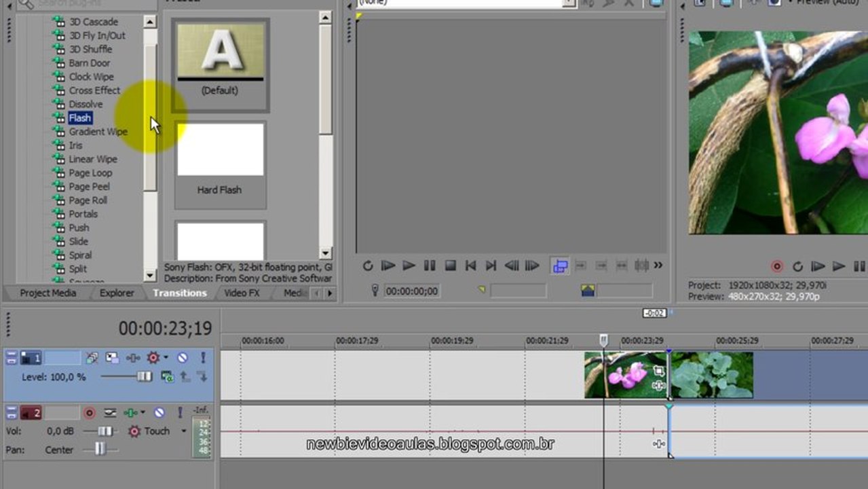The width and height of the screenshot is (868, 489).
Task: Click Add to Timeline Up to Cursor icon
Action: tap(601, 266)
